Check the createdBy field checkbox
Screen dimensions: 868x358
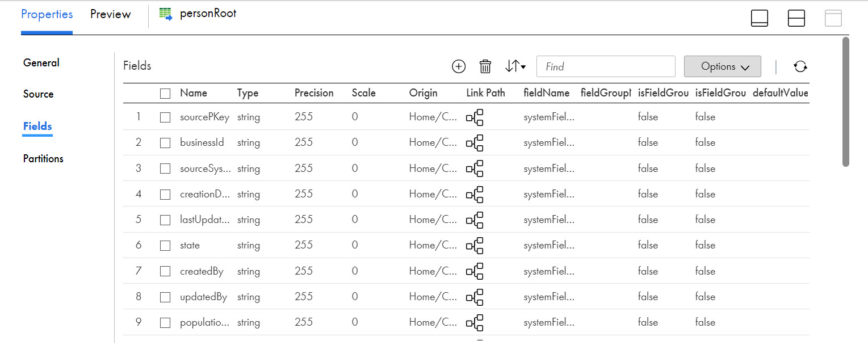pos(165,271)
